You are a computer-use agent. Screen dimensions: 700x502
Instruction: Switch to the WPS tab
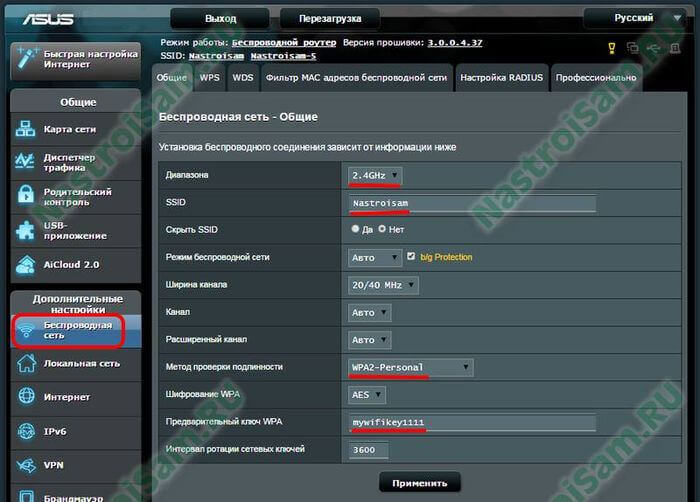point(209,77)
